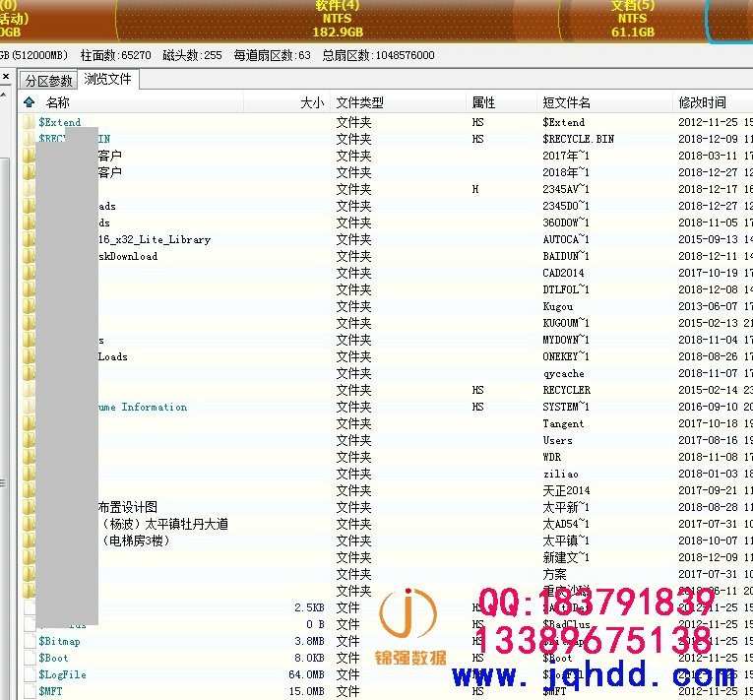
Task: Click short name AUTOCA~1
Action: pyautogui.click(x=566, y=239)
